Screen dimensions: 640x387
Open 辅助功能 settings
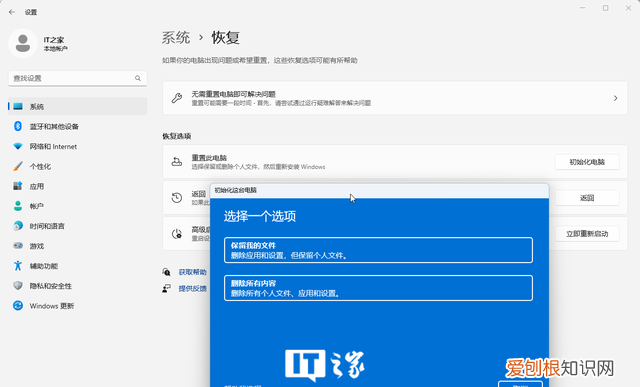78,266
